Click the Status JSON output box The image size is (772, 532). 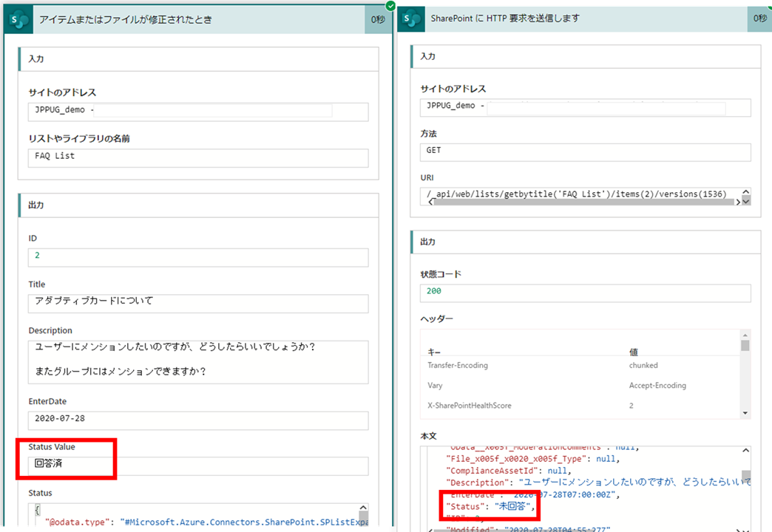click(x=198, y=515)
